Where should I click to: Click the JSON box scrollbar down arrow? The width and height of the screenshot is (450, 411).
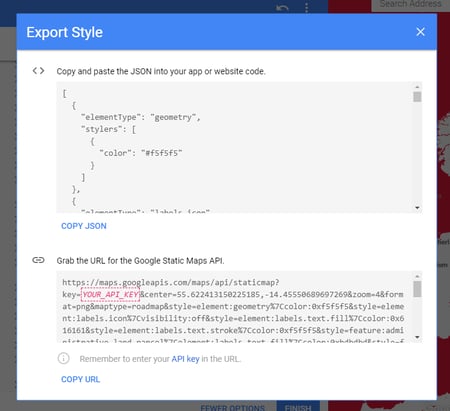click(x=417, y=208)
